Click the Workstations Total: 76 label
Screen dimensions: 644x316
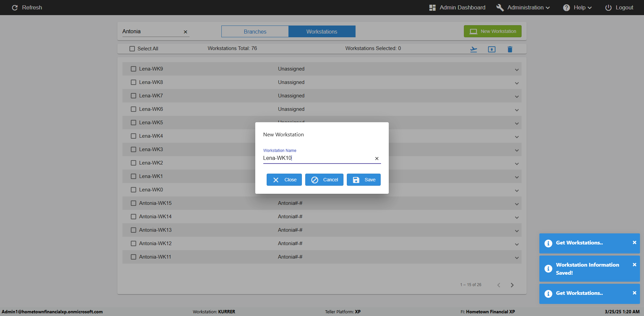232,48
